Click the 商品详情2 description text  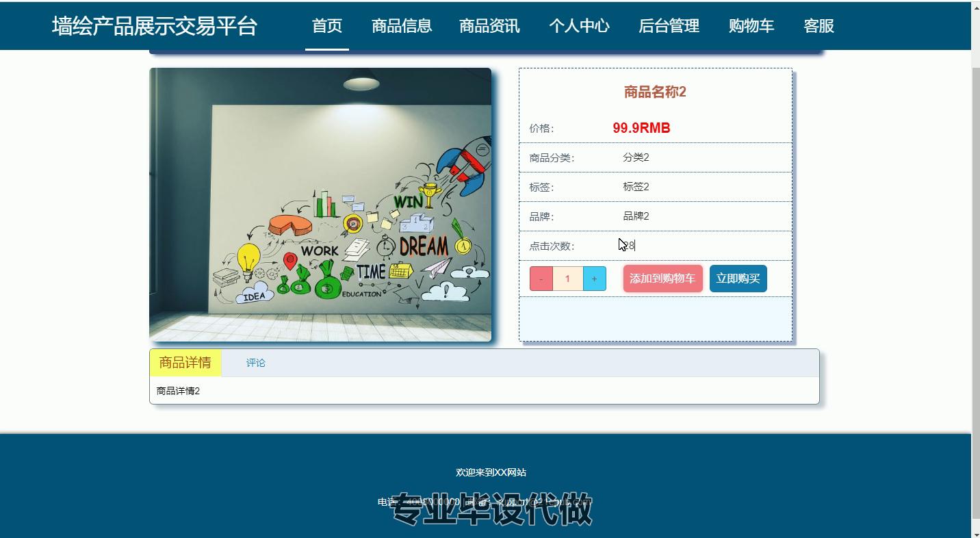(178, 391)
